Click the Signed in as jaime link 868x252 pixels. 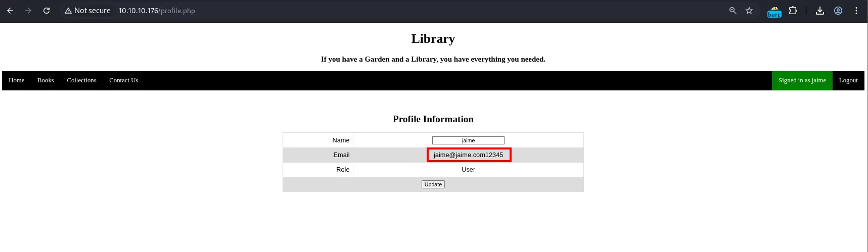802,80
